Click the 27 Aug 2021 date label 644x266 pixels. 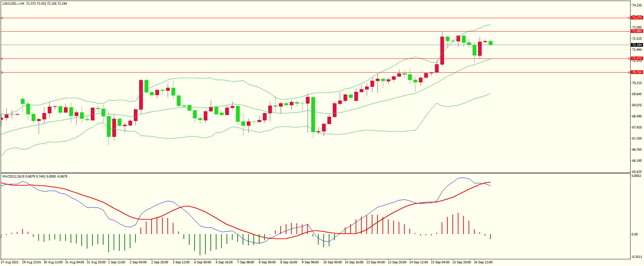10,262
